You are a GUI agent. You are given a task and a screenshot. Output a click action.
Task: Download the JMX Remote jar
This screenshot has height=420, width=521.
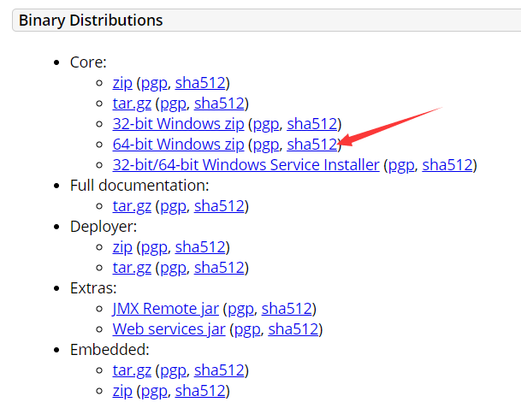tap(165, 309)
